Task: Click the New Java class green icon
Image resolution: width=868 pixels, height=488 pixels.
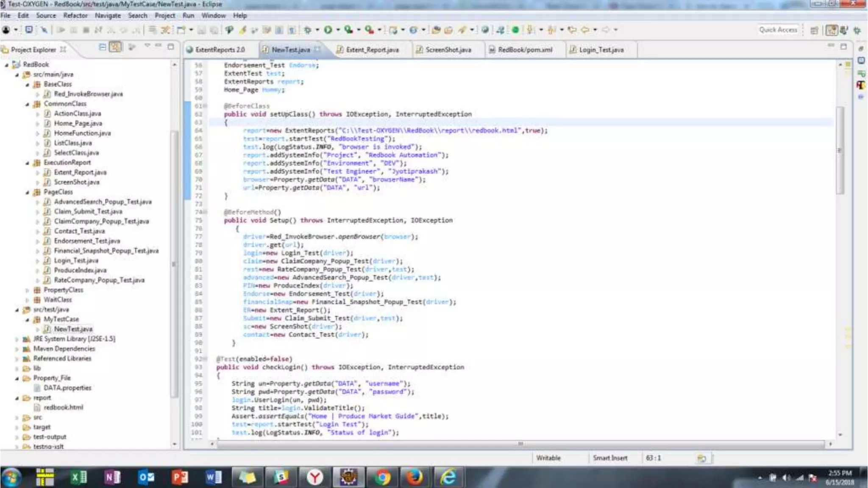Action: (413, 30)
